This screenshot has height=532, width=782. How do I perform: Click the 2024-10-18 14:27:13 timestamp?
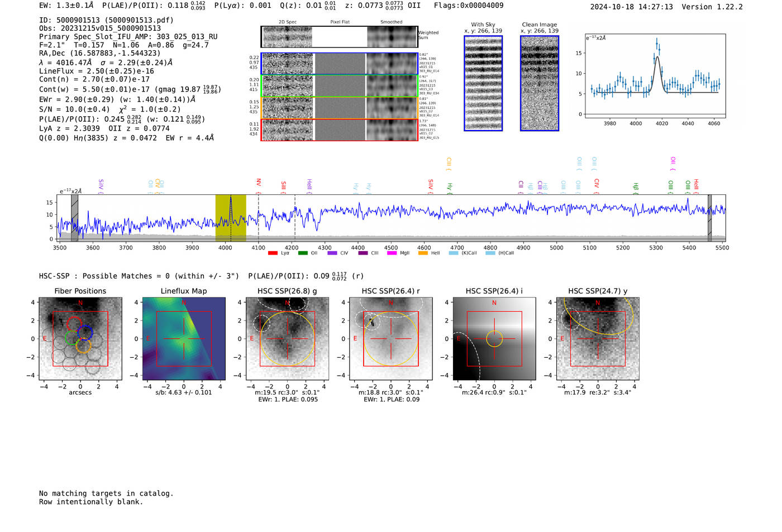[x=632, y=7]
